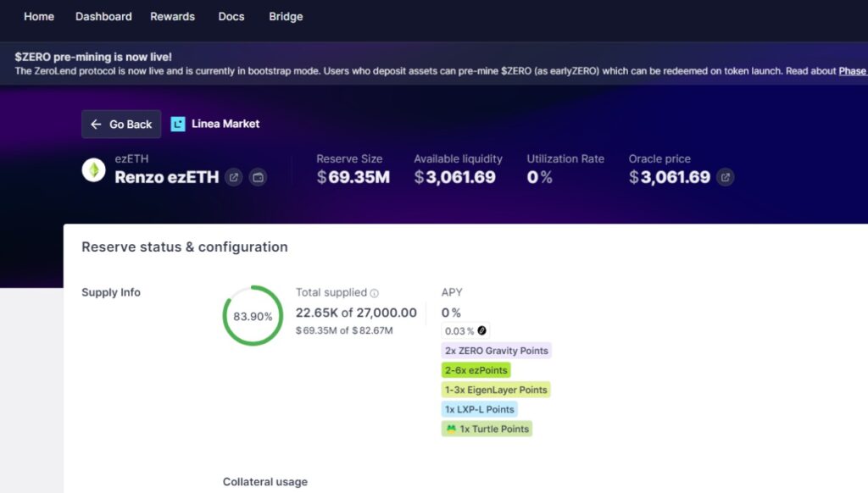
Task: Click the 2x ZERO Gravity Points badge
Action: click(x=496, y=351)
